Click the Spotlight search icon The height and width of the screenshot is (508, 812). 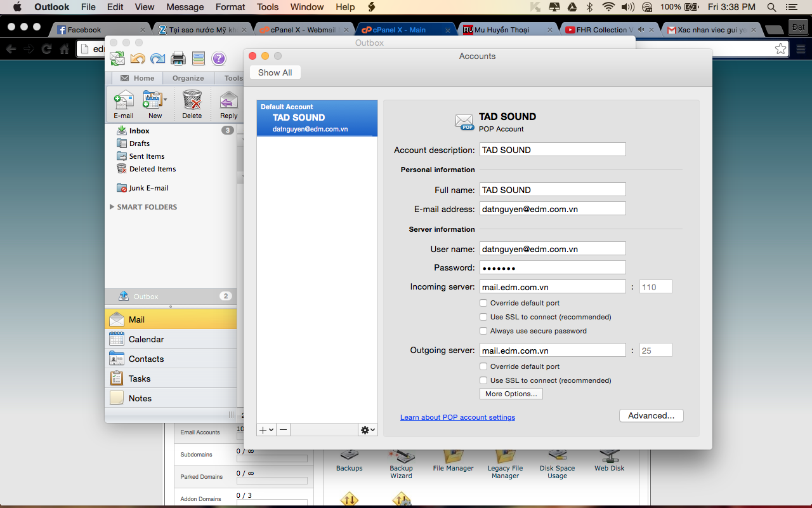(771, 7)
